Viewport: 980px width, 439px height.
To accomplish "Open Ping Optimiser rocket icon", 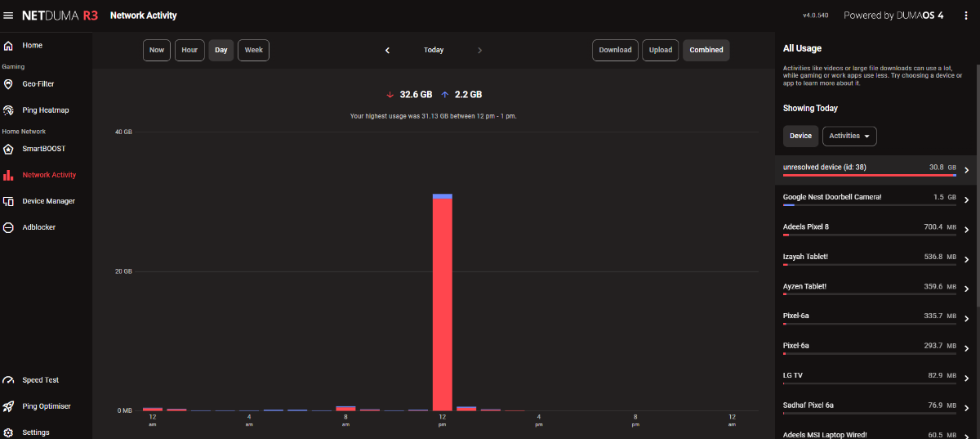I will coord(8,406).
